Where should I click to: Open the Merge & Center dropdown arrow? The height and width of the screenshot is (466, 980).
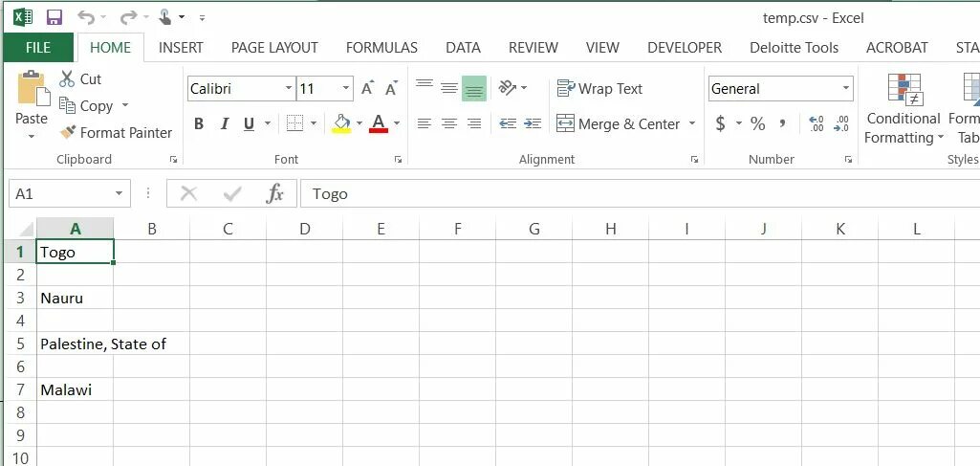(692, 123)
